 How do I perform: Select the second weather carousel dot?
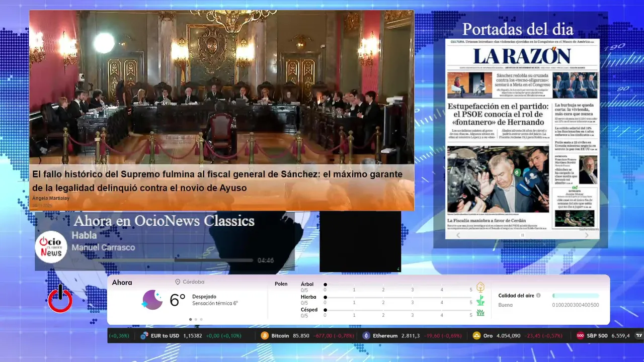(x=196, y=319)
